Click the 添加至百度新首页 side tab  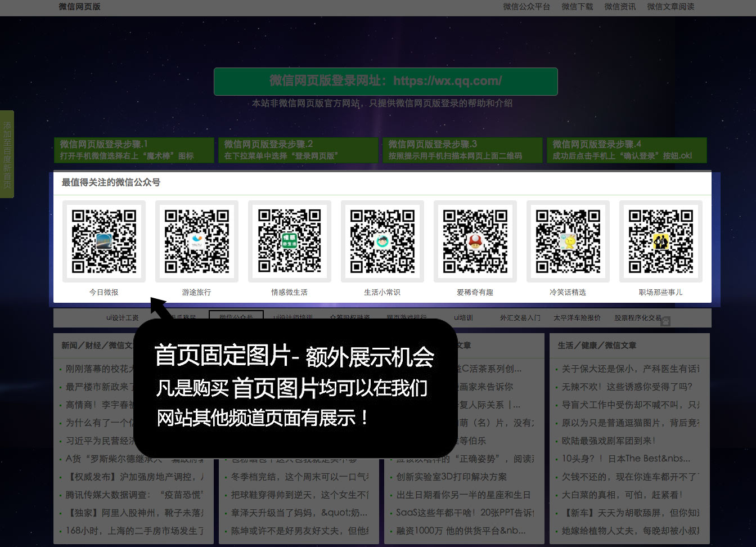pos(7,154)
